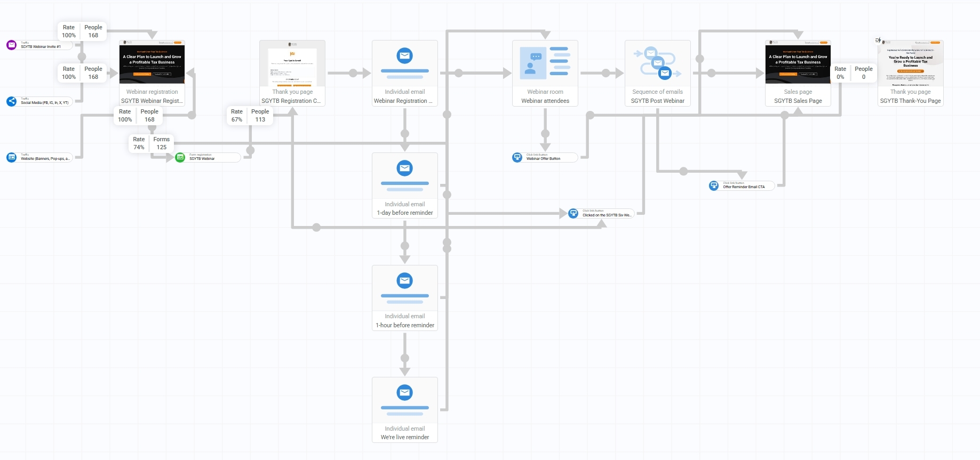Click the Website Banners traffic source icon
980x460 pixels.
tap(11, 157)
